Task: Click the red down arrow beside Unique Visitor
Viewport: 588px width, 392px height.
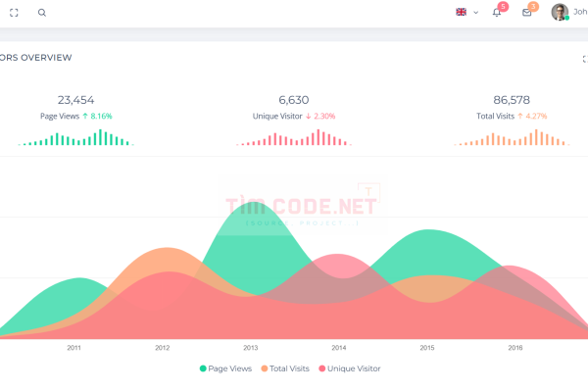Action: click(309, 116)
